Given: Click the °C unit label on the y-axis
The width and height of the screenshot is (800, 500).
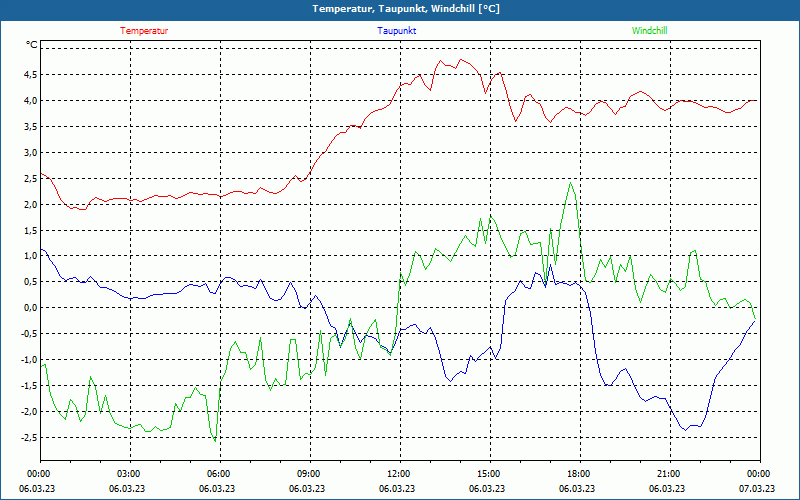Looking at the screenshot, I should [x=32, y=45].
